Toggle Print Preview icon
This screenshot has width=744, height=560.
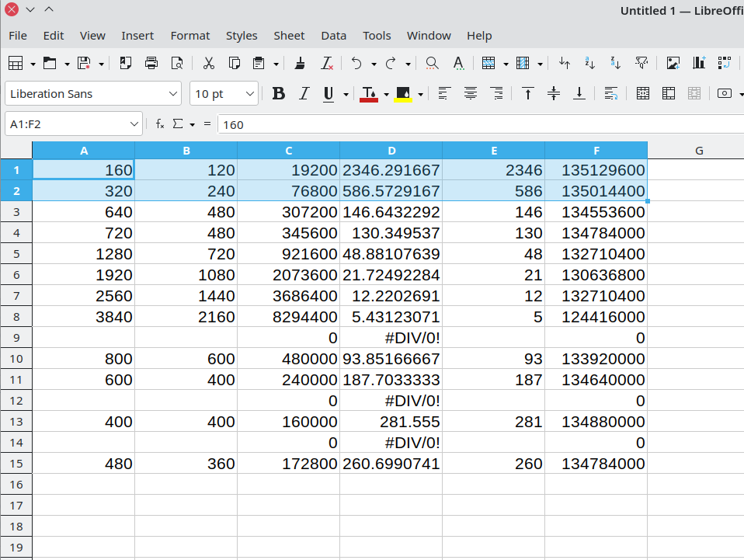tap(176, 63)
